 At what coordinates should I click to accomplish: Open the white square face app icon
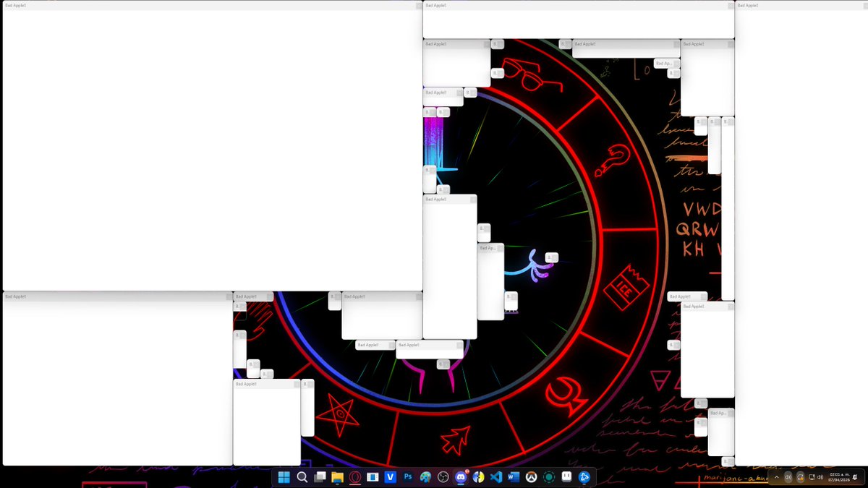tap(566, 477)
